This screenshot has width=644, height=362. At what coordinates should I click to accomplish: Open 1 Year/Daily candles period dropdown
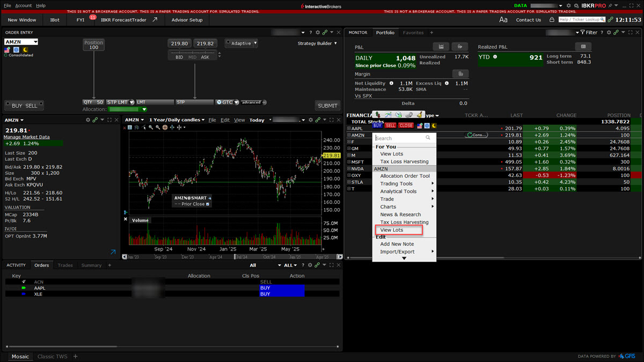coord(177,120)
